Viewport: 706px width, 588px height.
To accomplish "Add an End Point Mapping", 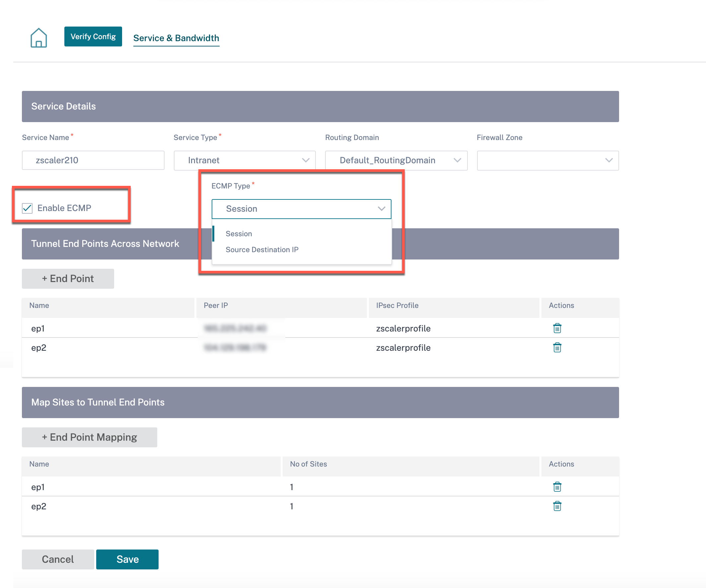I will point(90,437).
